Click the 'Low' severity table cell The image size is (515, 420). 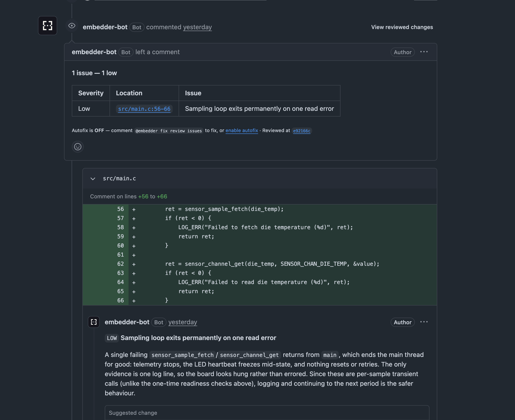pos(91,109)
